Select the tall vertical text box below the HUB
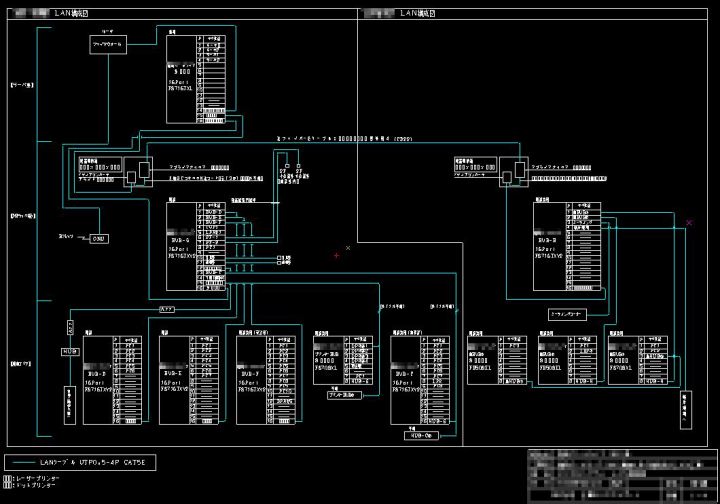Viewport: 720px width, 504px height. (x=70, y=405)
